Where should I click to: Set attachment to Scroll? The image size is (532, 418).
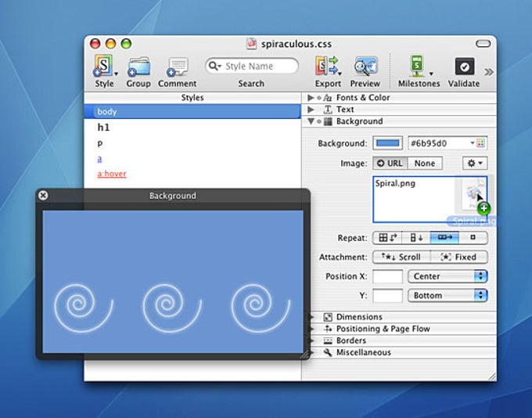pos(401,257)
